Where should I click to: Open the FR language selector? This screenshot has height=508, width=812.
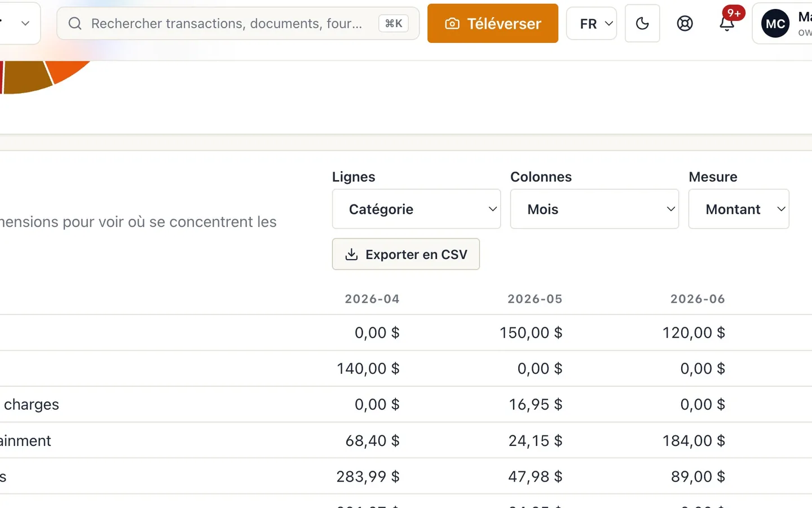pyautogui.click(x=592, y=23)
